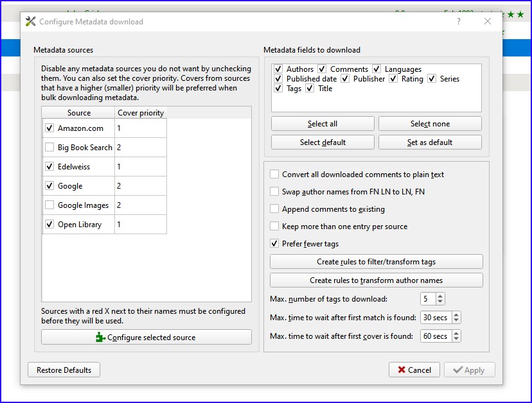Uncheck the Amazon.com source checkbox

(x=49, y=128)
